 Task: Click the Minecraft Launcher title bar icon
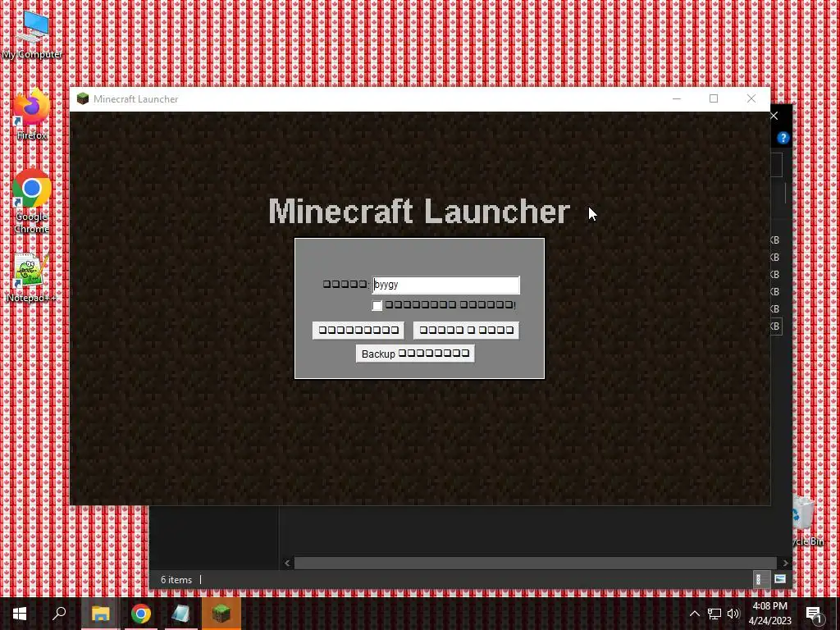[83, 98]
